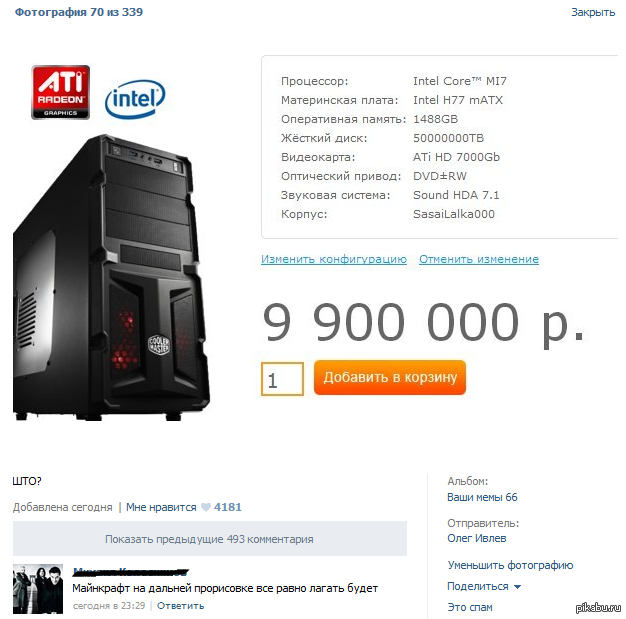Click Мне нравится to like the photo
The image size is (626, 619).
tap(161, 507)
